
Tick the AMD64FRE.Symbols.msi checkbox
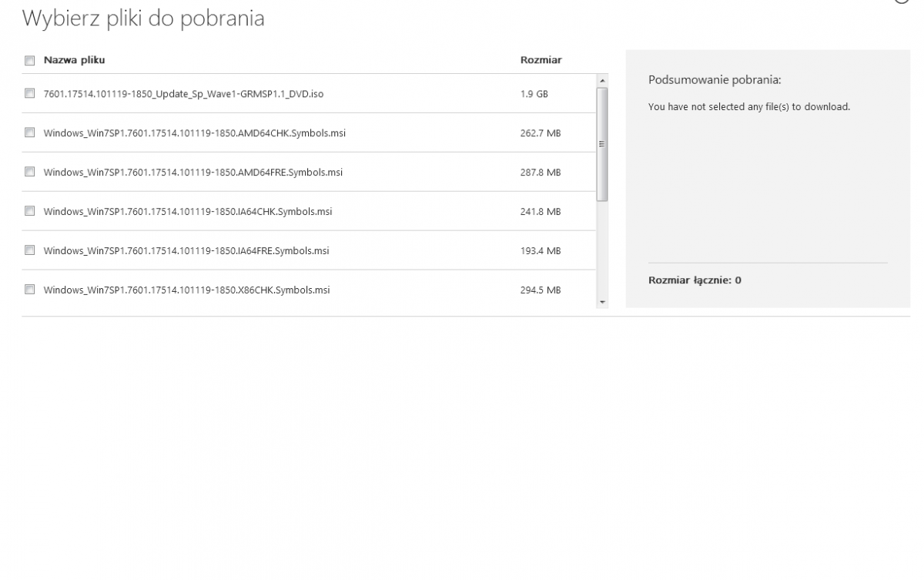pos(29,172)
